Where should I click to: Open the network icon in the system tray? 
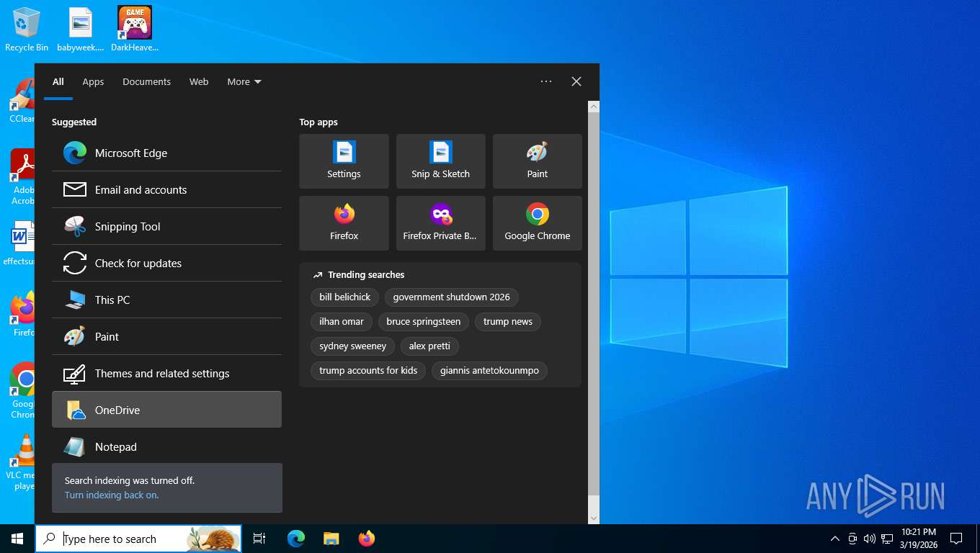pyautogui.click(x=887, y=539)
